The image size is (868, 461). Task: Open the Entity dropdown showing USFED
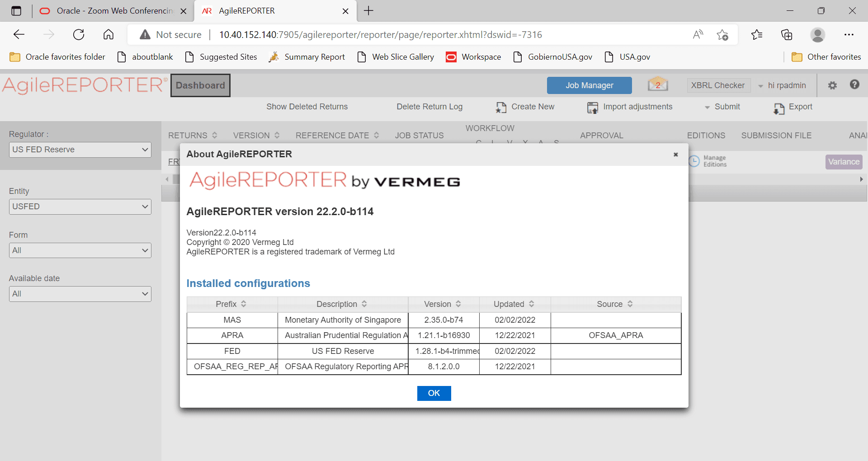pos(80,207)
